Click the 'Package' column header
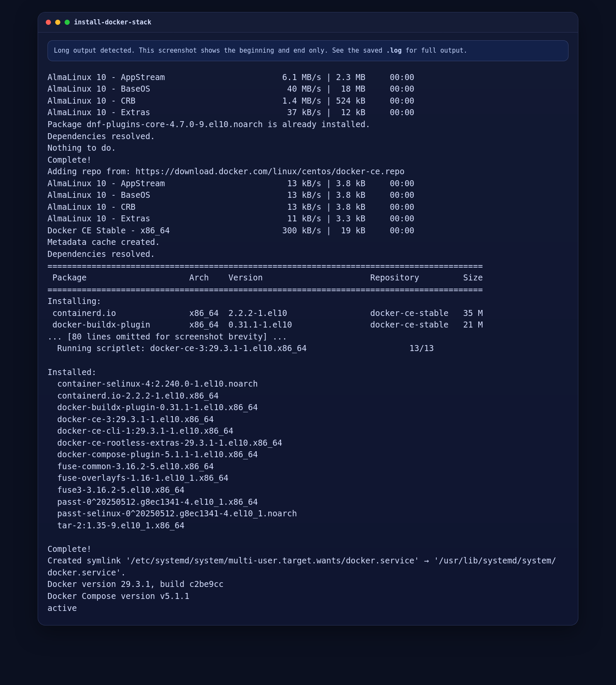Viewport: 616px width, 685px height. click(x=69, y=278)
